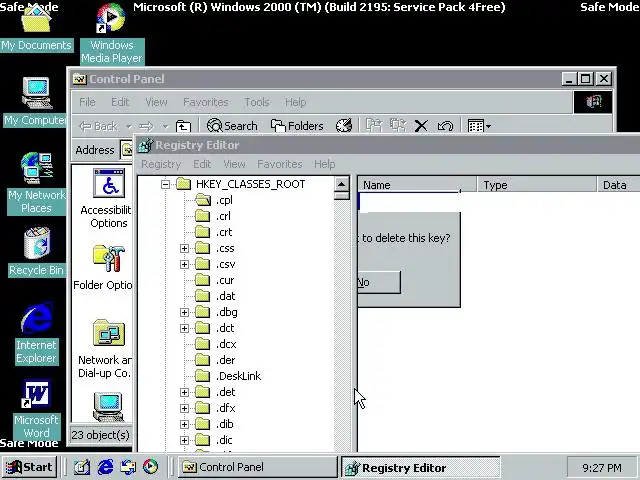Click the Name column header

tap(417, 185)
